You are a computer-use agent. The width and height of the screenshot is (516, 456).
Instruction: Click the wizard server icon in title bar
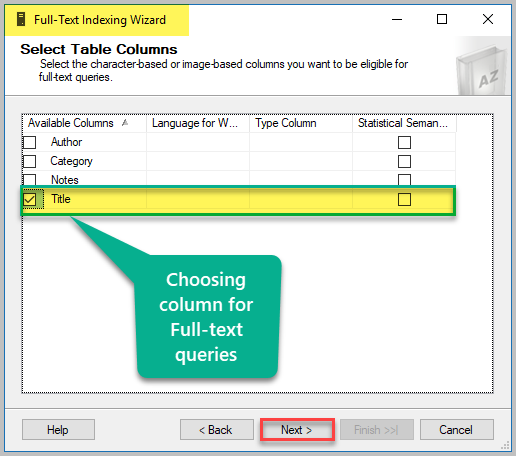click(x=21, y=19)
